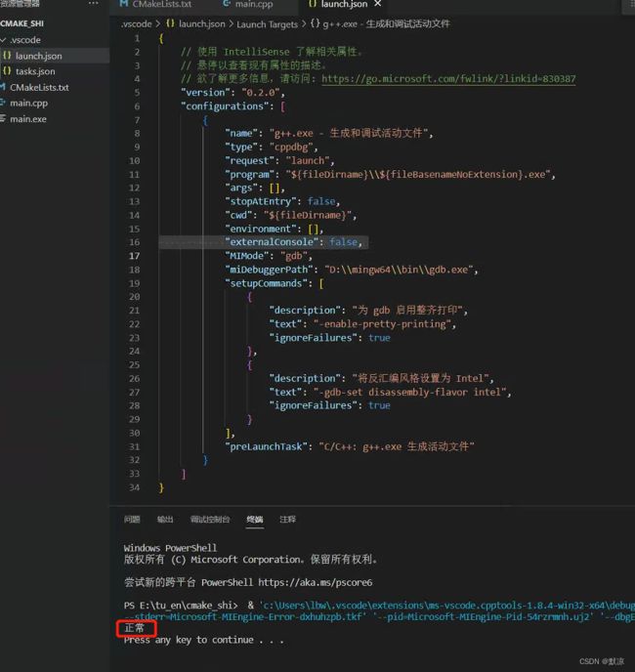The height and width of the screenshot is (672, 635).
Task: Click "Press any key to continue" terminal line
Action: click(x=203, y=641)
